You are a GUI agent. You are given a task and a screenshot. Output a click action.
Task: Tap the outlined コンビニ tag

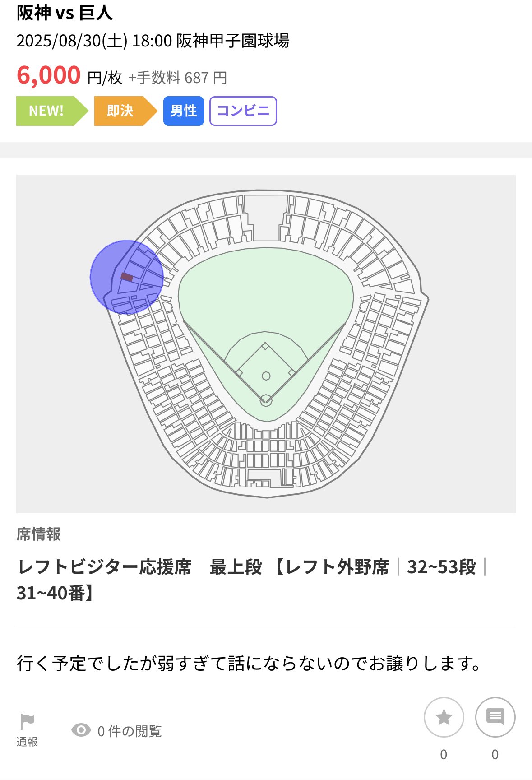coord(243,111)
